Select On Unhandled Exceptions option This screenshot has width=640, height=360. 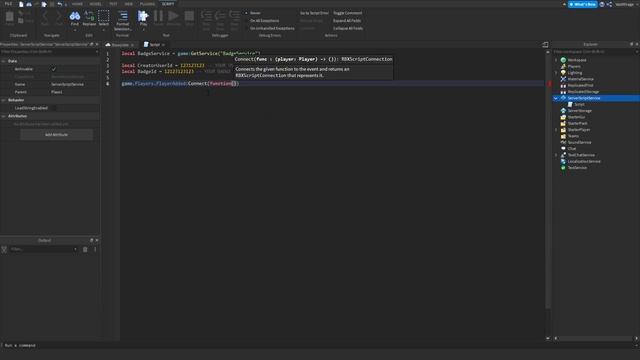coord(272,29)
